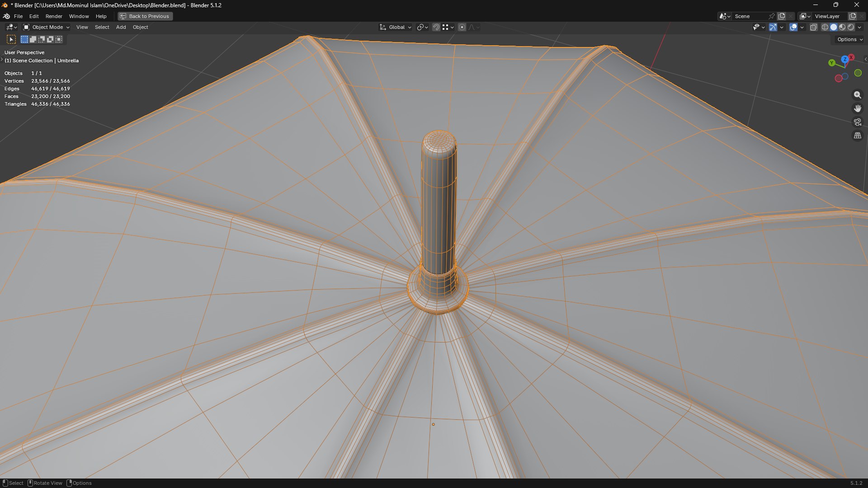Click the new scene icon
868x488 pixels.
(x=782, y=16)
